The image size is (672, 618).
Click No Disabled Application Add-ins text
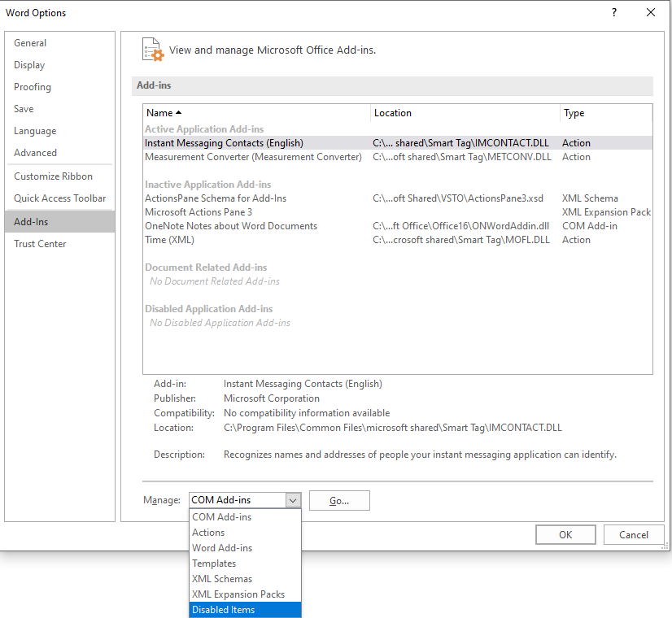click(x=220, y=323)
